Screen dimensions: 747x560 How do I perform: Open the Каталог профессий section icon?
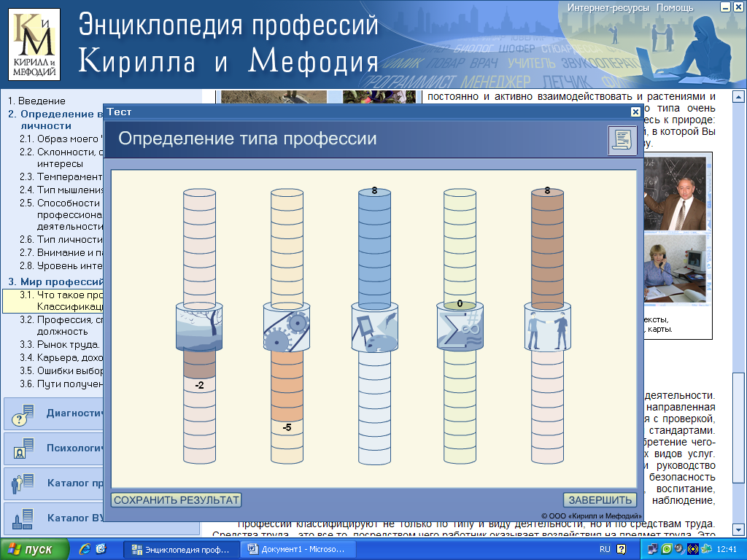[23, 483]
